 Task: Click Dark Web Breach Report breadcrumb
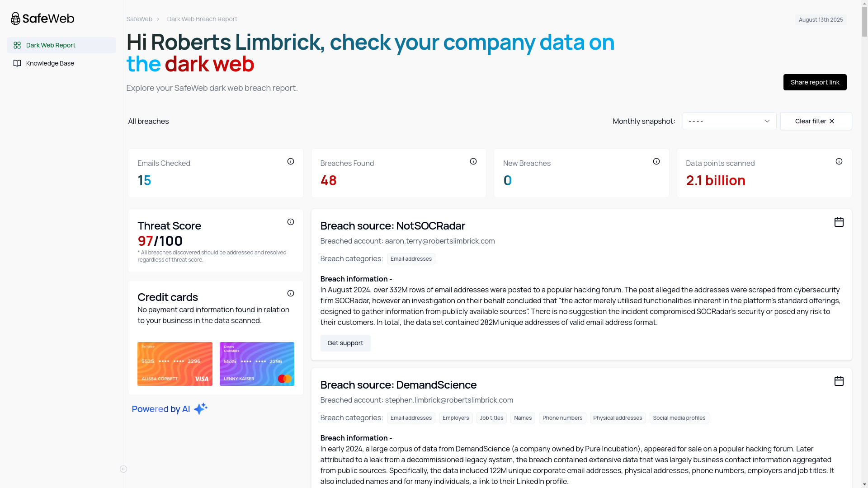(x=202, y=19)
